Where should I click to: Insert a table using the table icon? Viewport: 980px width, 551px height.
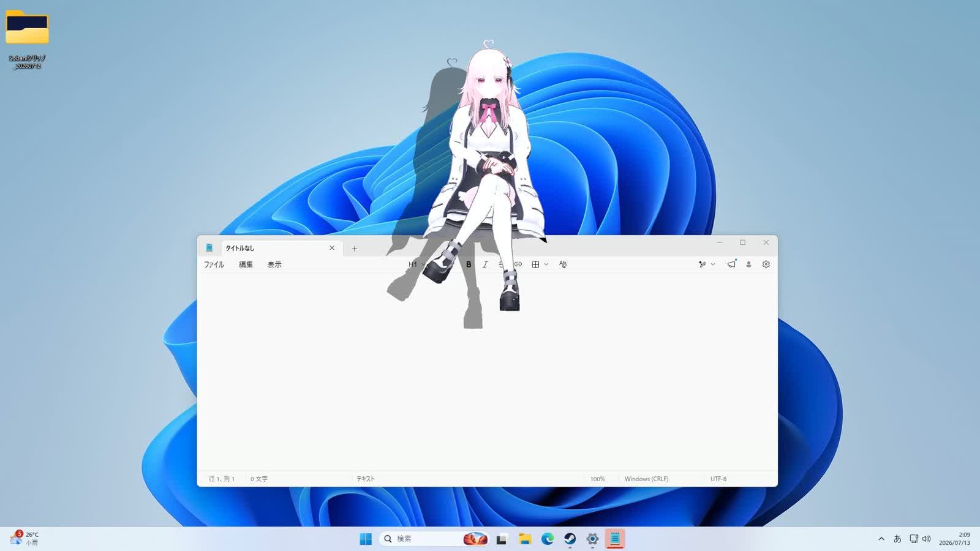pos(535,264)
